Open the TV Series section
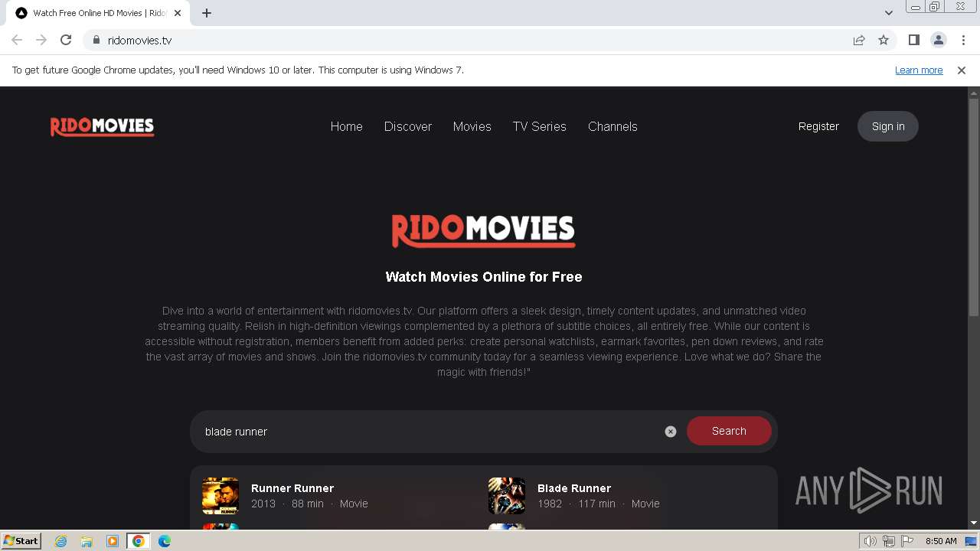Image resolution: width=980 pixels, height=551 pixels. [540, 126]
